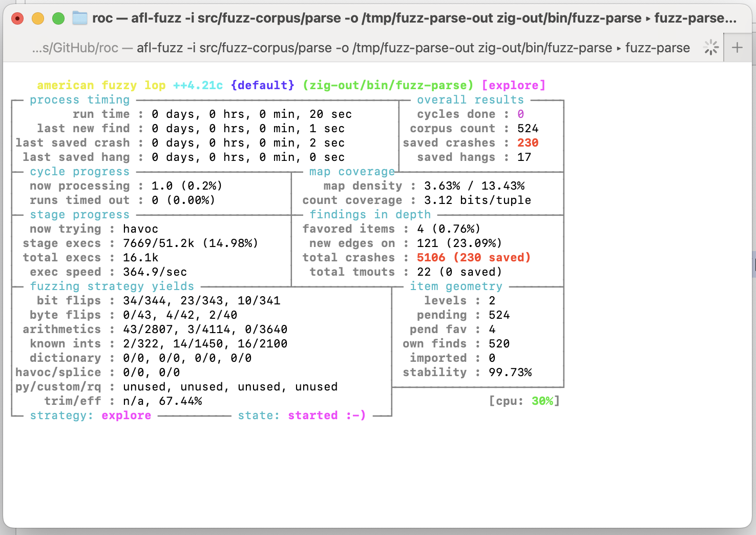Maximize the window using green button

point(58,18)
